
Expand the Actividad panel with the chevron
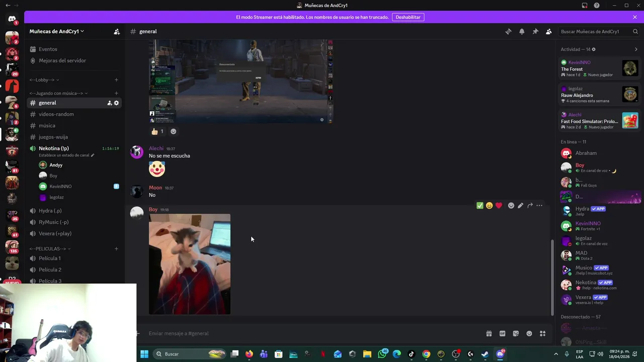636,49
